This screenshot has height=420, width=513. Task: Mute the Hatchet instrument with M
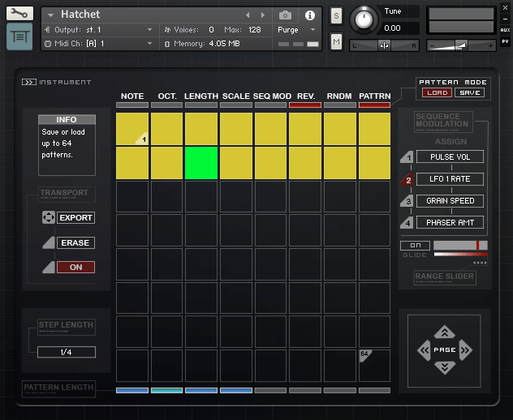coord(336,41)
